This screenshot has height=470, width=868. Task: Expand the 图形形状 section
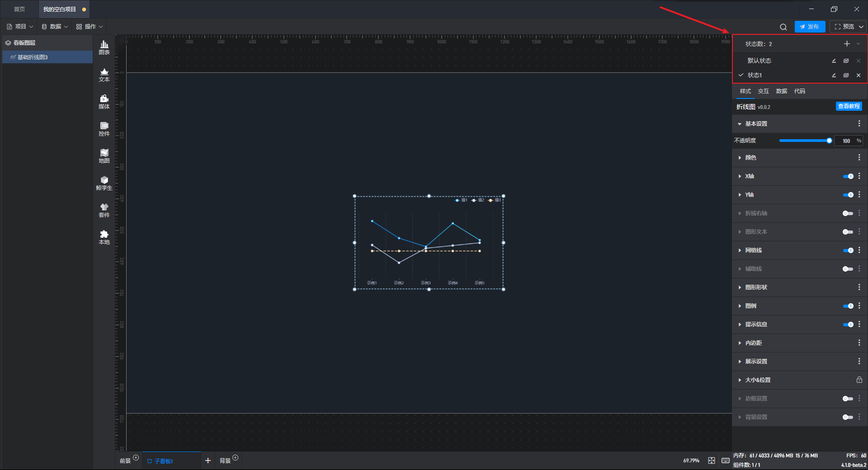[740, 287]
